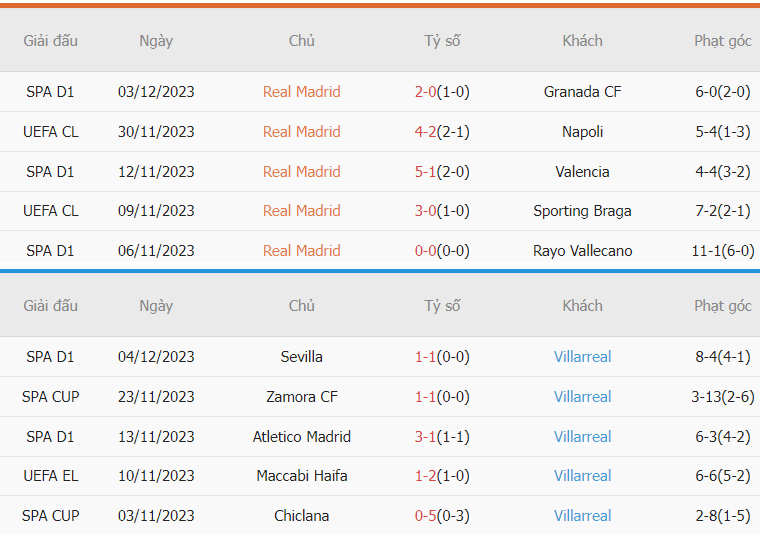Open the Maccabi Haifa team name
760x540 pixels.
pos(301,476)
